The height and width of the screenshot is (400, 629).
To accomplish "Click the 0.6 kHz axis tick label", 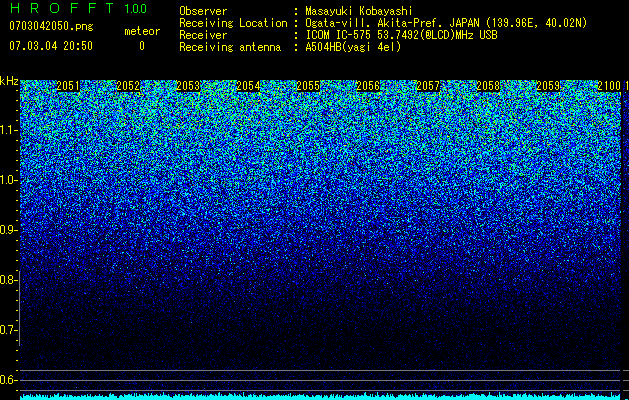I will [8, 380].
